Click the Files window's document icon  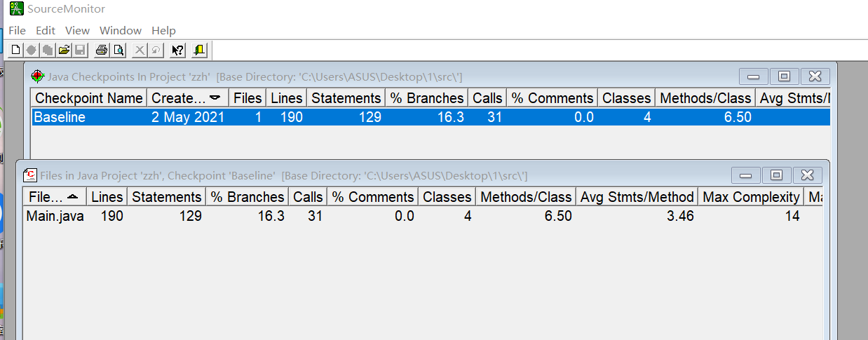point(30,175)
